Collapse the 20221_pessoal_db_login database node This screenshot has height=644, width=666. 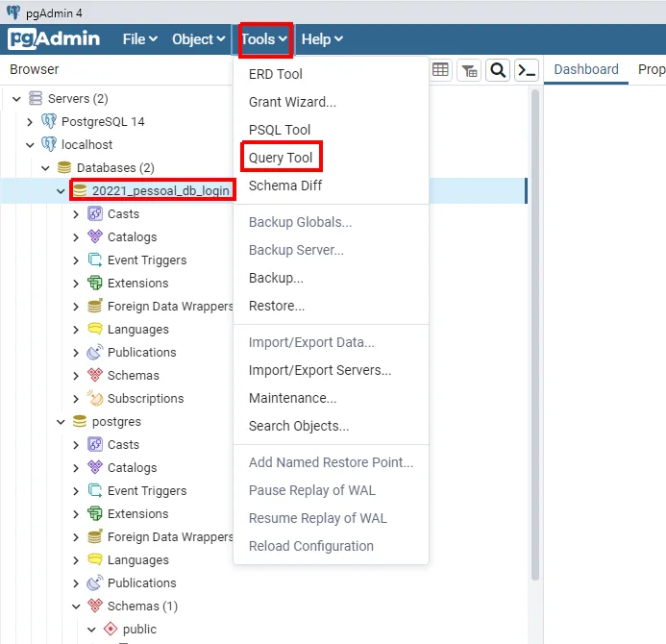[61, 191]
